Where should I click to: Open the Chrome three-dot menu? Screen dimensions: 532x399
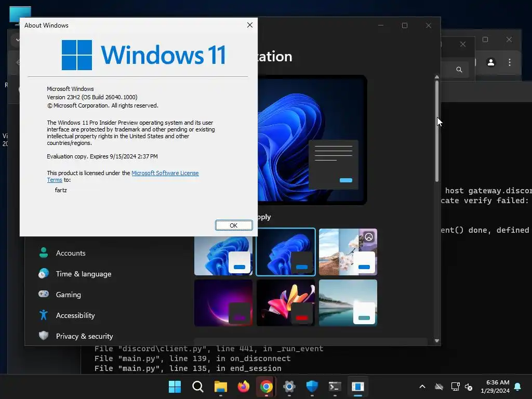[510, 62]
